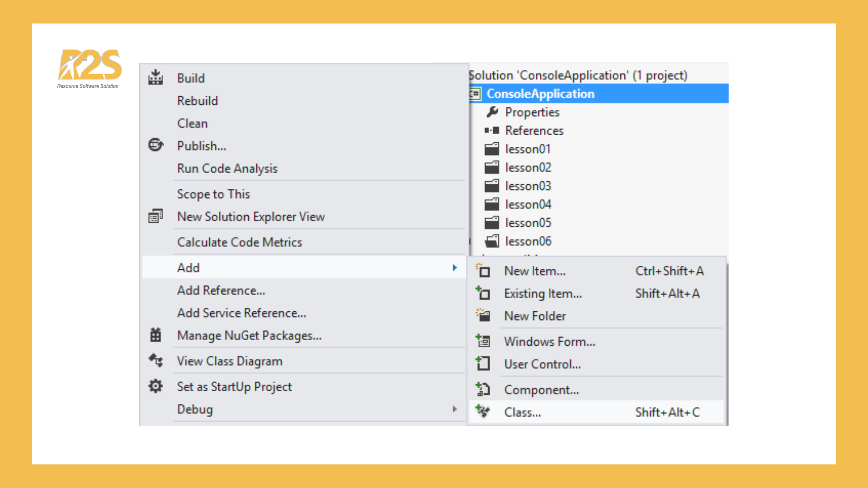Choose Rebuild from the context menu

(198, 100)
